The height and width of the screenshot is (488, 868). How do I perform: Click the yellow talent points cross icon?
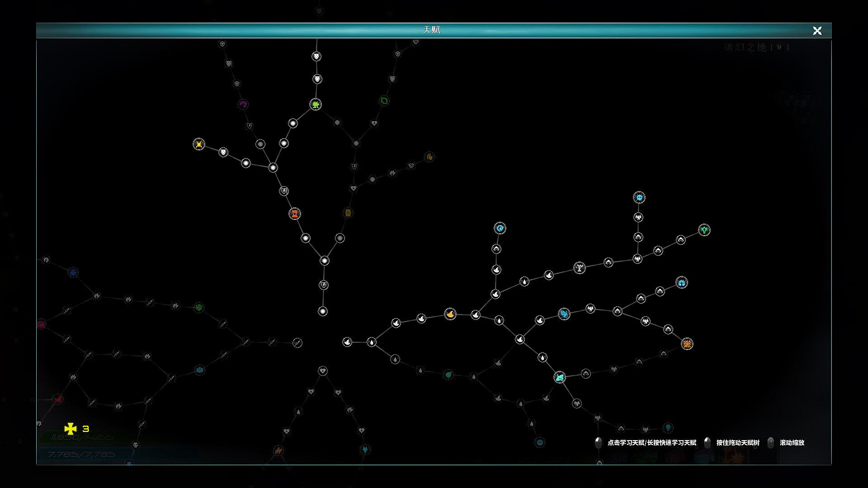point(71,428)
